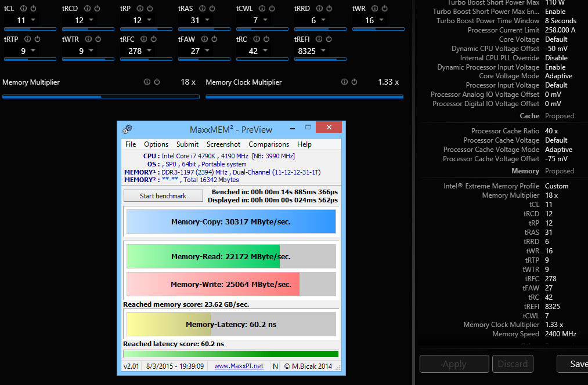Open the File menu in MaxxMEM
588x385 pixels.
131,144
